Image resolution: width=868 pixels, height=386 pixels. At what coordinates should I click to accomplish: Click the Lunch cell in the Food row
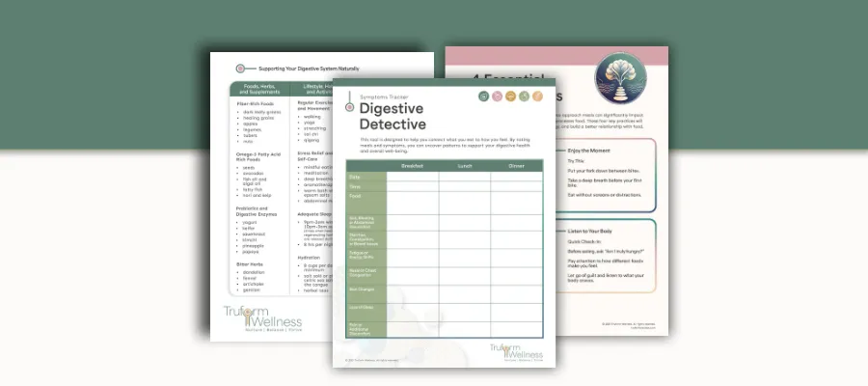(465, 203)
